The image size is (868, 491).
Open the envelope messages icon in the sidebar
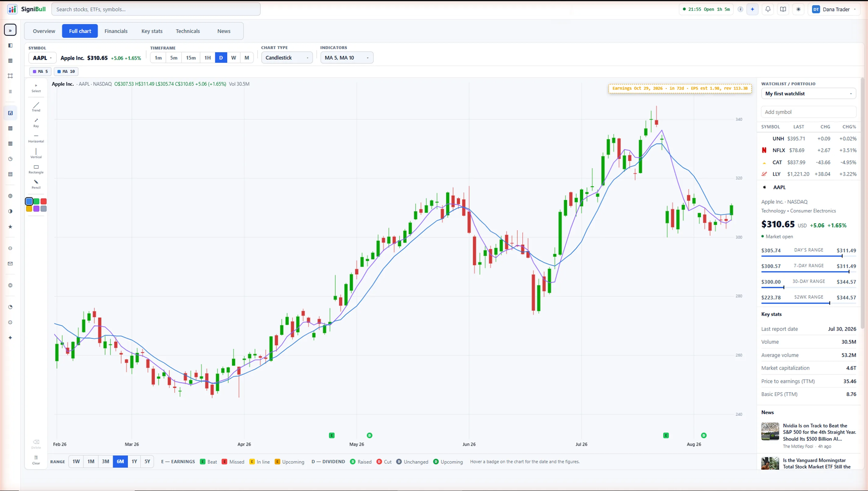click(x=10, y=264)
